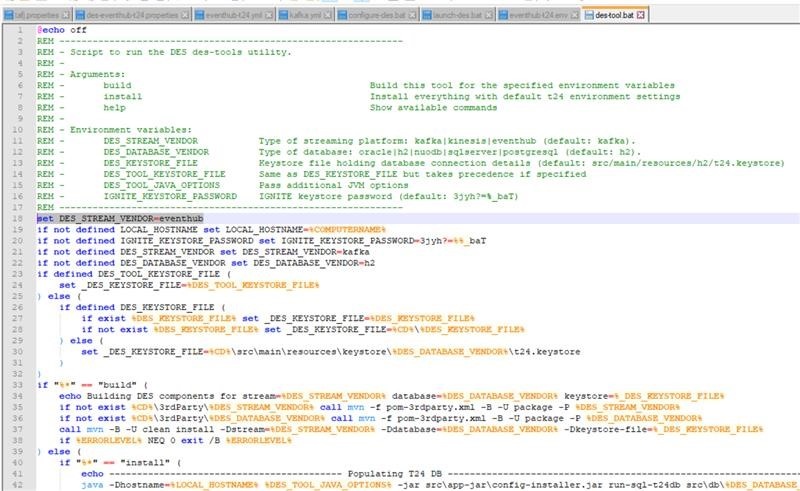This screenshot has width=800, height=491.
Task: Click the file icon on des-tool.bat tab
Action: pyautogui.click(x=590, y=18)
